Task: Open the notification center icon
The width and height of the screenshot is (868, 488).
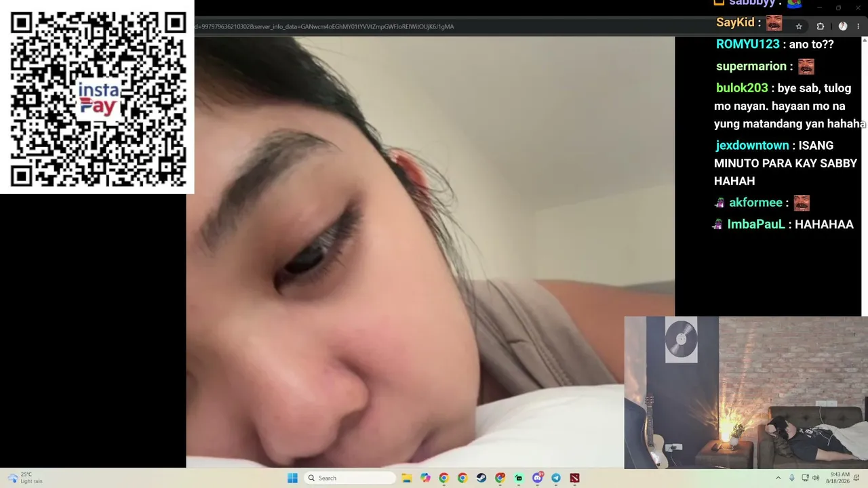Action: pos(857,478)
